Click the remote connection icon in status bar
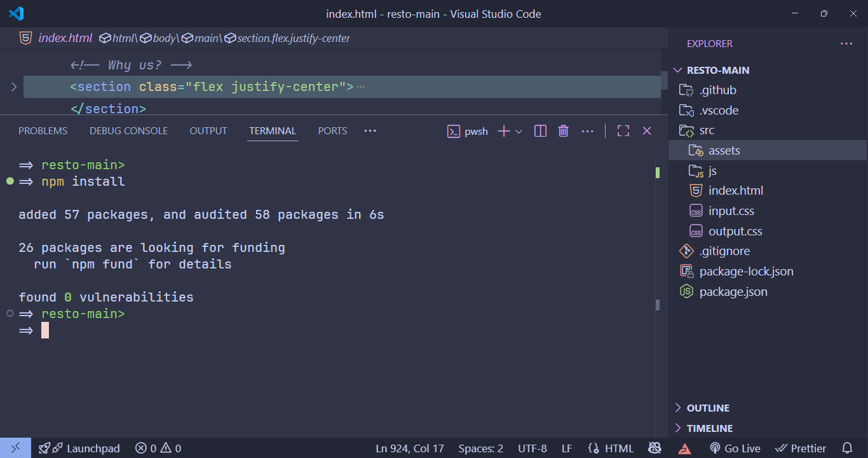868x458 pixels. 16,448
